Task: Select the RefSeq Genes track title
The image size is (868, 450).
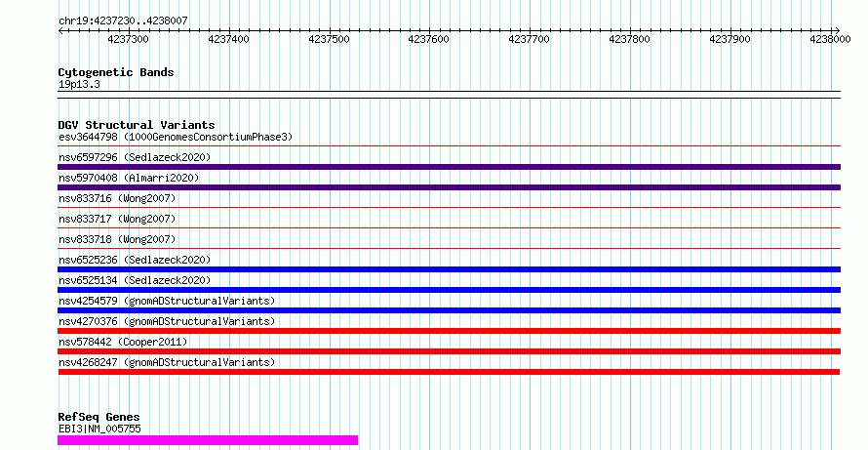Action: click(x=99, y=417)
